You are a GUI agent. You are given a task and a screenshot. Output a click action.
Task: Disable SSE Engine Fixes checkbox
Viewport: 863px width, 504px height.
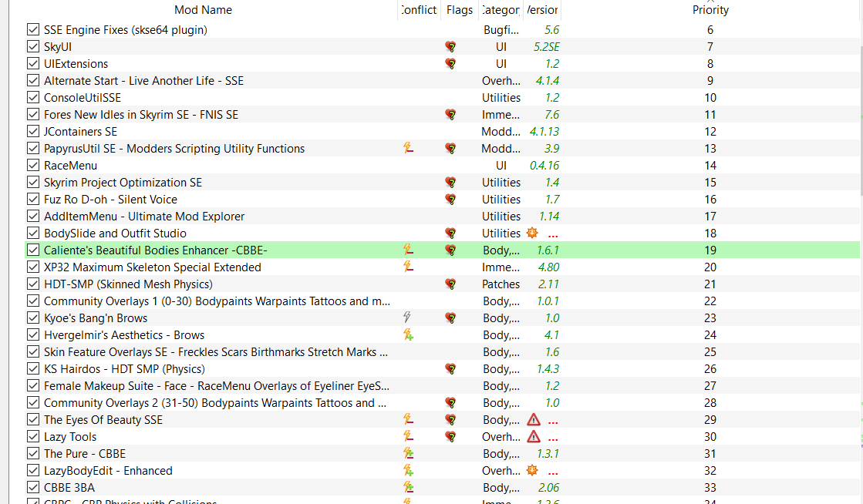33,30
